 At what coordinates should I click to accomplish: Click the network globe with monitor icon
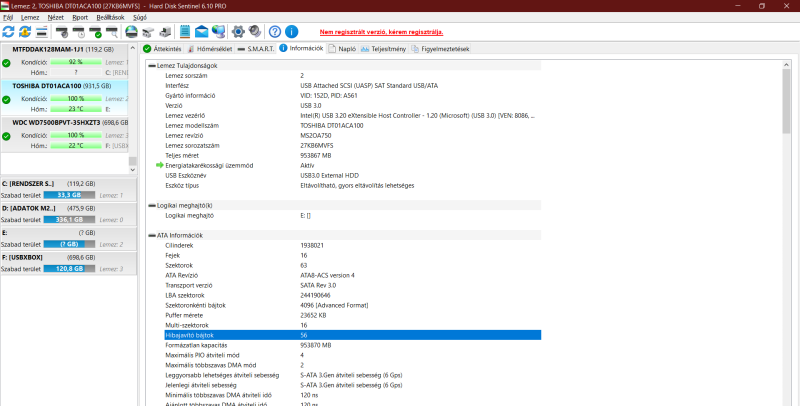click(x=218, y=32)
